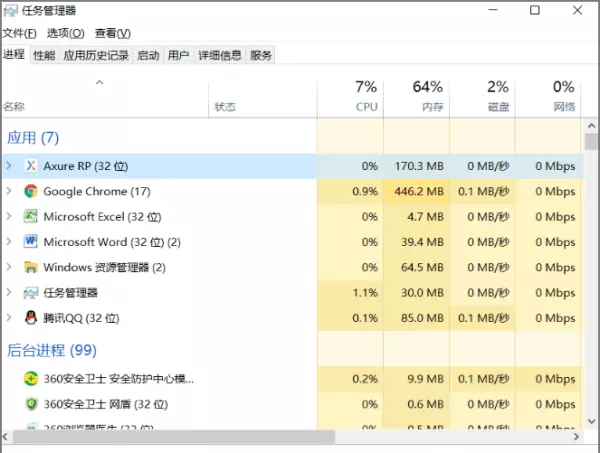Expand the 腾讯QQ process group
Viewport: 600px width, 453px height.
pyautogui.click(x=9, y=317)
